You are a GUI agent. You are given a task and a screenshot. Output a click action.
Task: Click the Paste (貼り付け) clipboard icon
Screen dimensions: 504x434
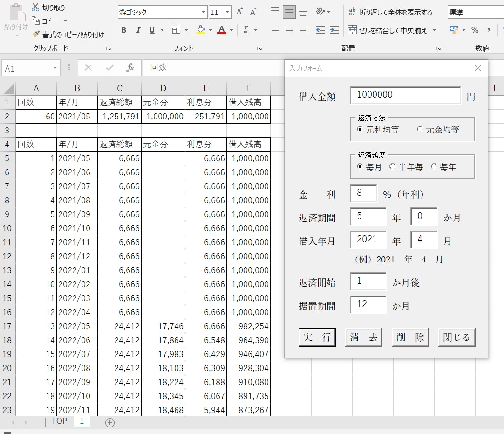16,13
